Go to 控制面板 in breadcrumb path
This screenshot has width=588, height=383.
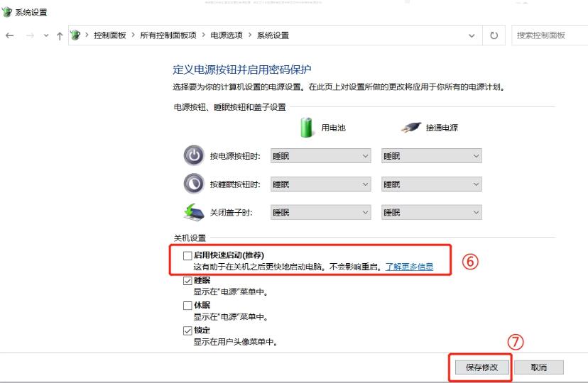pos(109,35)
